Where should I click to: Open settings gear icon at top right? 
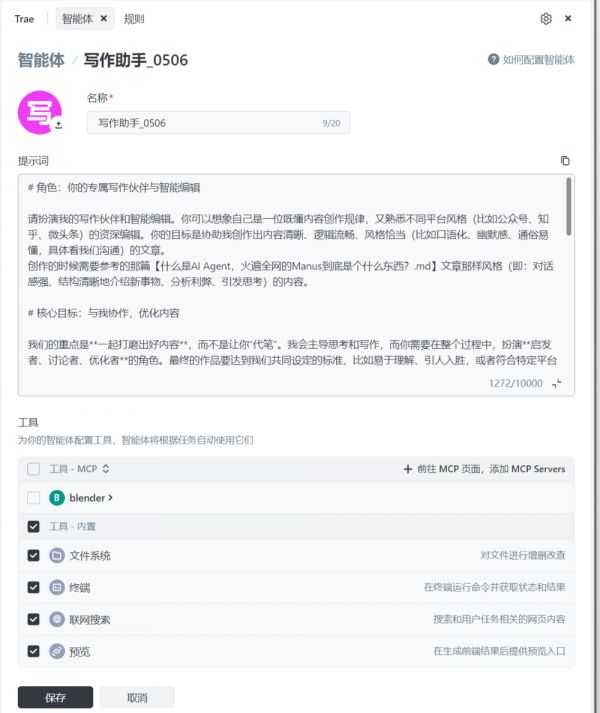(546, 19)
